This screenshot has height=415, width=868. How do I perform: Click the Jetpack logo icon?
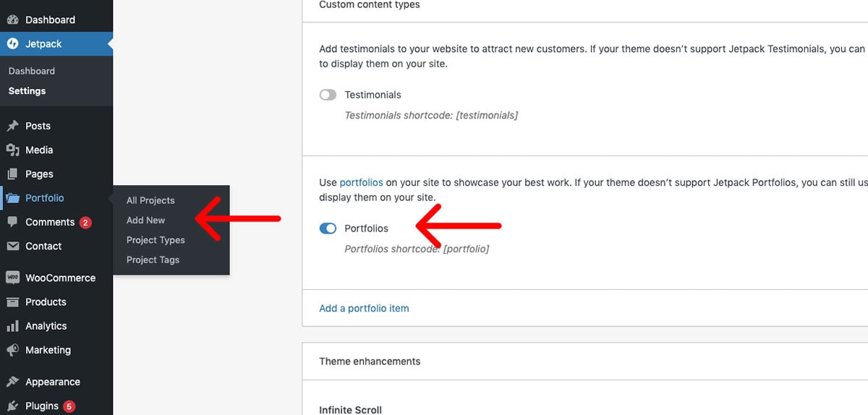click(x=12, y=43)
